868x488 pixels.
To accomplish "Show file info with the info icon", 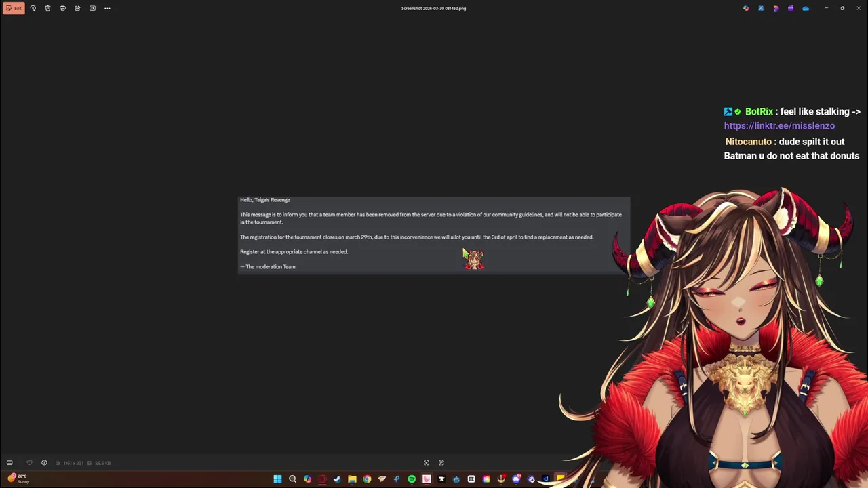I will coord(44,463).
